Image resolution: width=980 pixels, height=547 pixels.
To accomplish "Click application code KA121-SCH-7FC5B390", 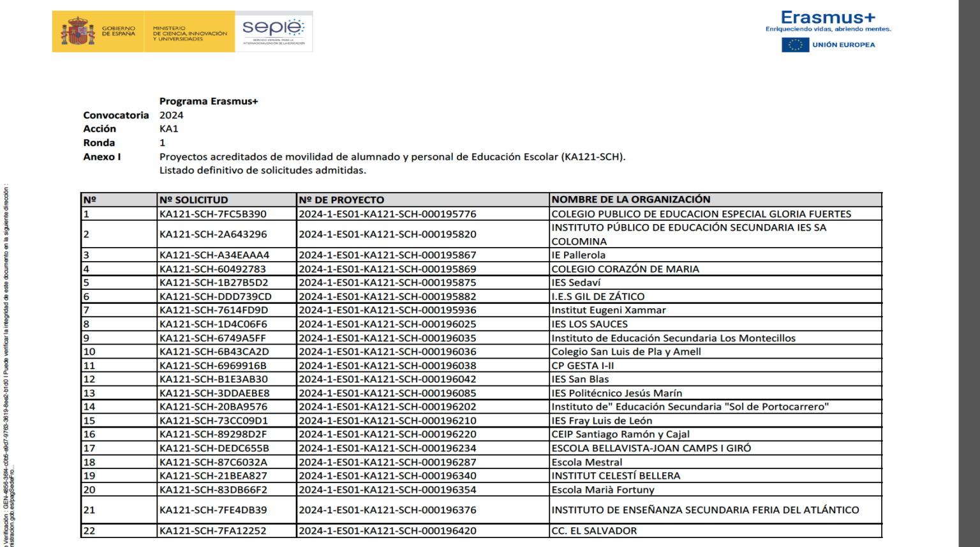I will coord(213,214).
